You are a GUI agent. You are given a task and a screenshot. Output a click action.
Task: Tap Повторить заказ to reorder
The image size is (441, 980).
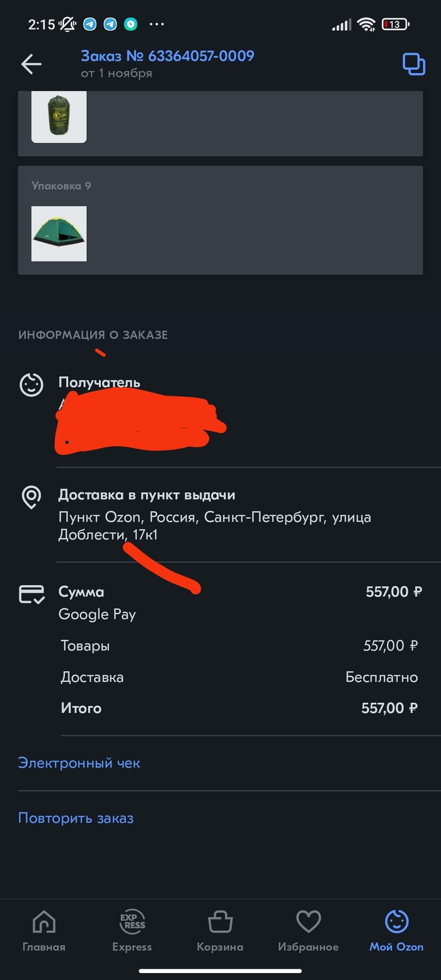pyautogui.click(x=76, y=818)
